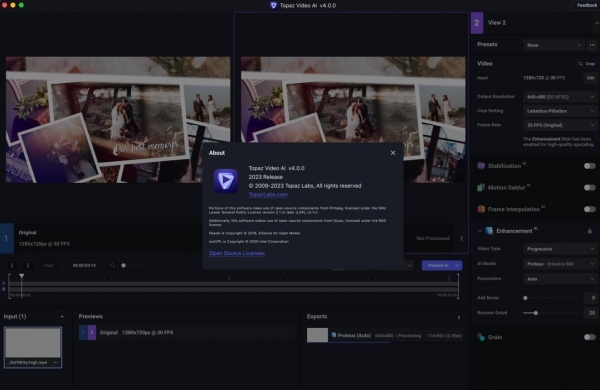Viewport: 600px width, 390px height.
Task: Add a new input video with plus icon
Action: pos(62,317)
